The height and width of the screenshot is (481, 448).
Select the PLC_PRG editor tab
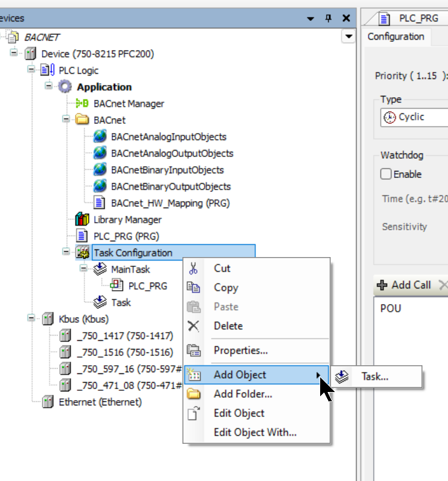(x=408, y=19)
